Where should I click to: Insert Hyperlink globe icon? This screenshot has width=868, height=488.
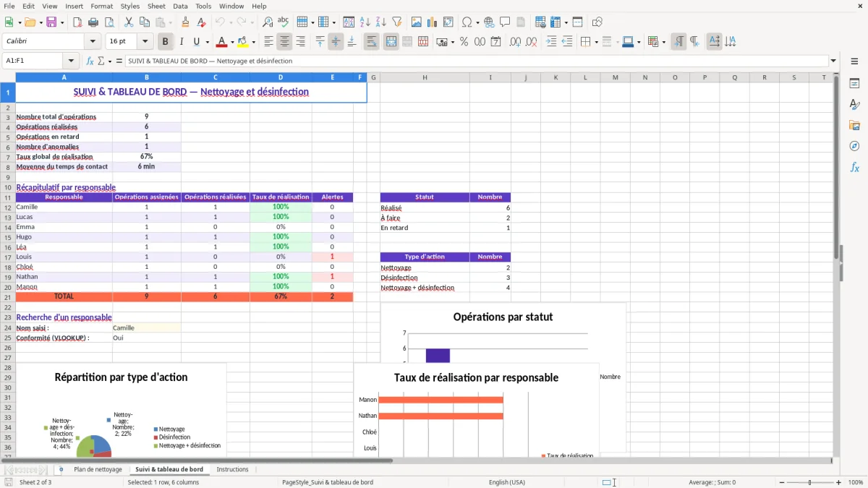pos(489,22)
